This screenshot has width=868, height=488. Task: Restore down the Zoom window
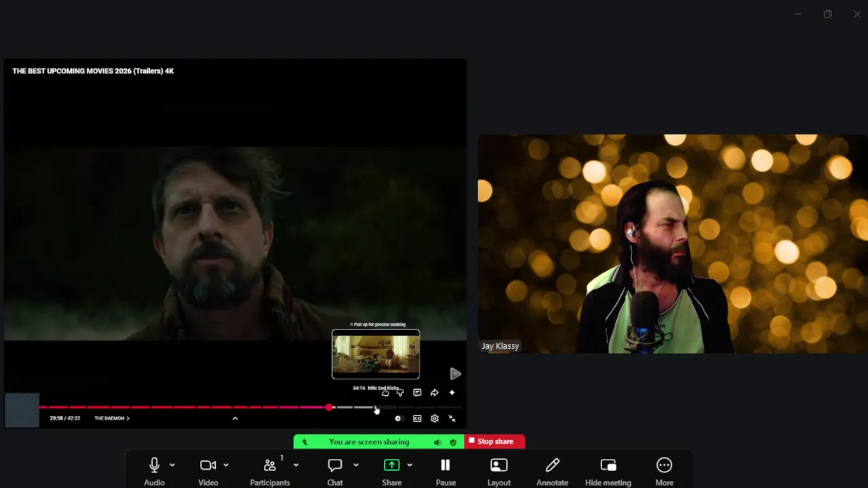(x=827, y=14)
